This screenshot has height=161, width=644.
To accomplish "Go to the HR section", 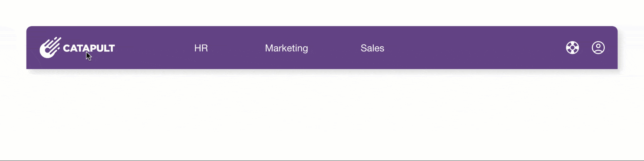I will (x=201, y=48).
